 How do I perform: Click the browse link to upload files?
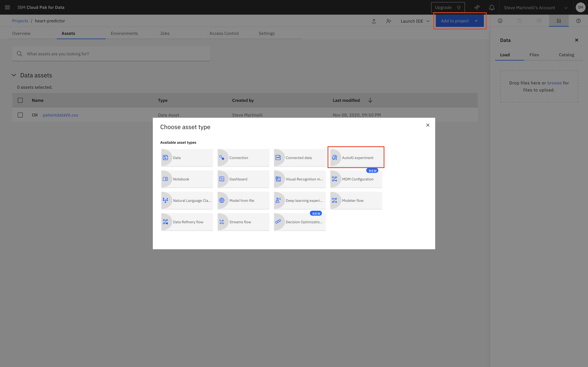[x=554, y=83]
